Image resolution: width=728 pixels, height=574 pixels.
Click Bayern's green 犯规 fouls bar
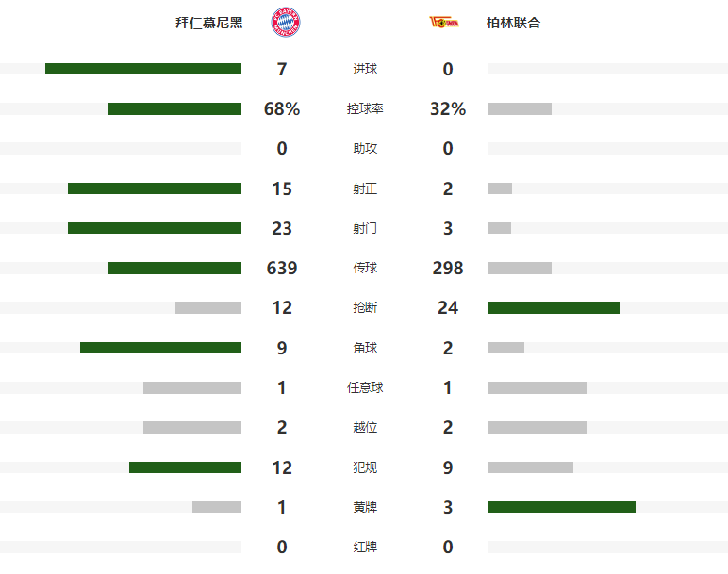[185, 467]
